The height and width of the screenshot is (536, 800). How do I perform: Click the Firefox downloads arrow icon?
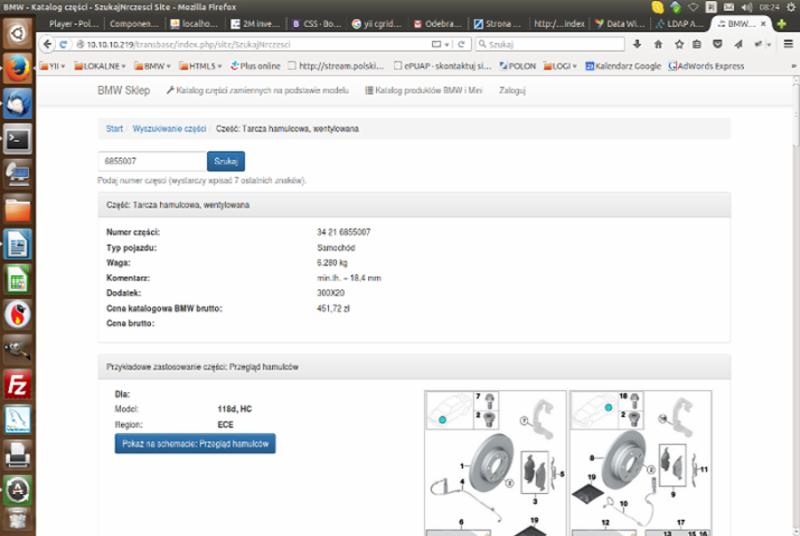pyautogui.click(x=638, y=44)
